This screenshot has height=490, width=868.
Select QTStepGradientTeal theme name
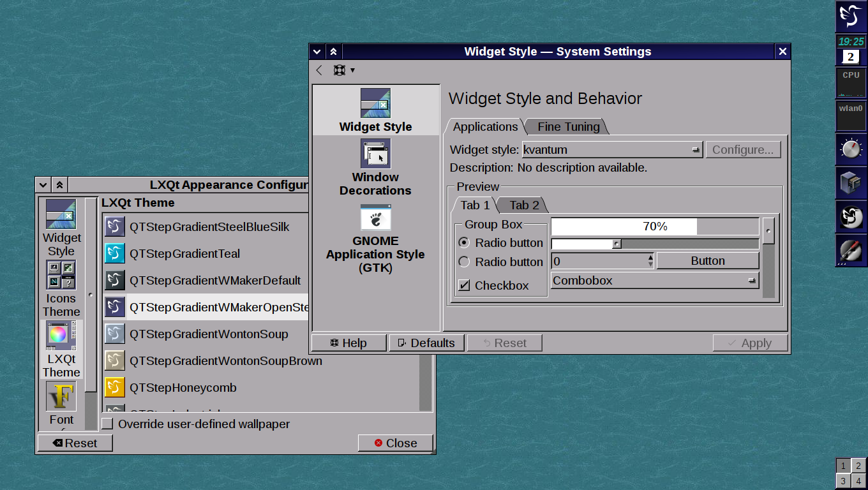[184, 253]
